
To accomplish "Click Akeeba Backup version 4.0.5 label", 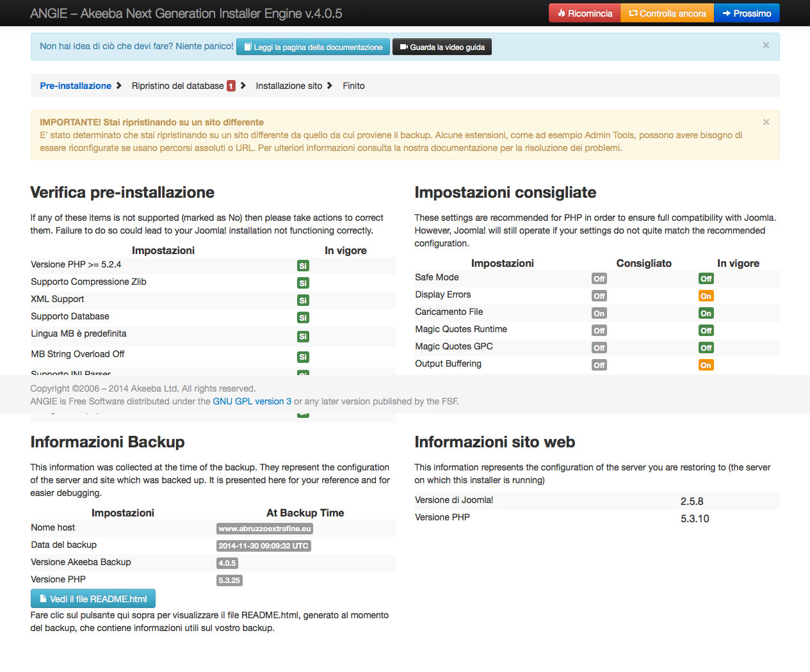I will click(227, 563).
